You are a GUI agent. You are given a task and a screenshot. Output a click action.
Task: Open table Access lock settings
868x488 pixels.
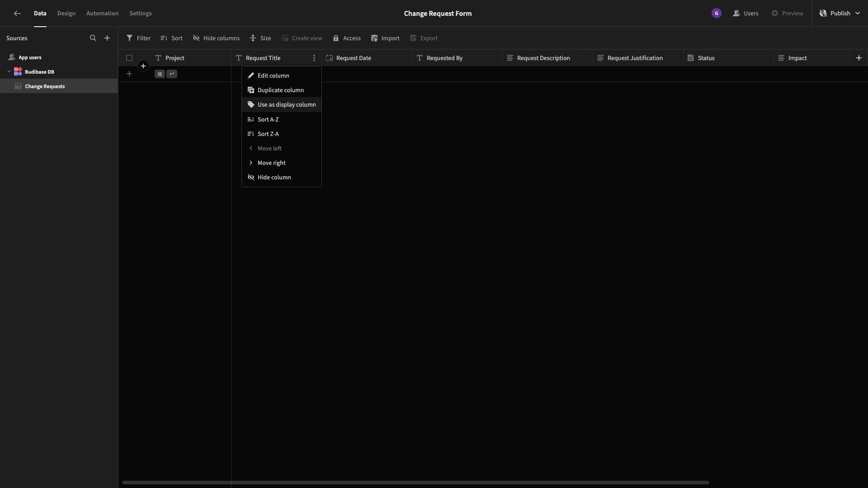click(347, 38)
